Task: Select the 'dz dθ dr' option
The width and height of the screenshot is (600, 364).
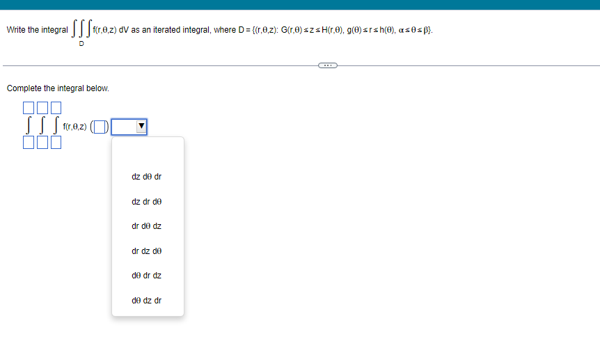Action: pyautogui.click(x=147, y=177)
